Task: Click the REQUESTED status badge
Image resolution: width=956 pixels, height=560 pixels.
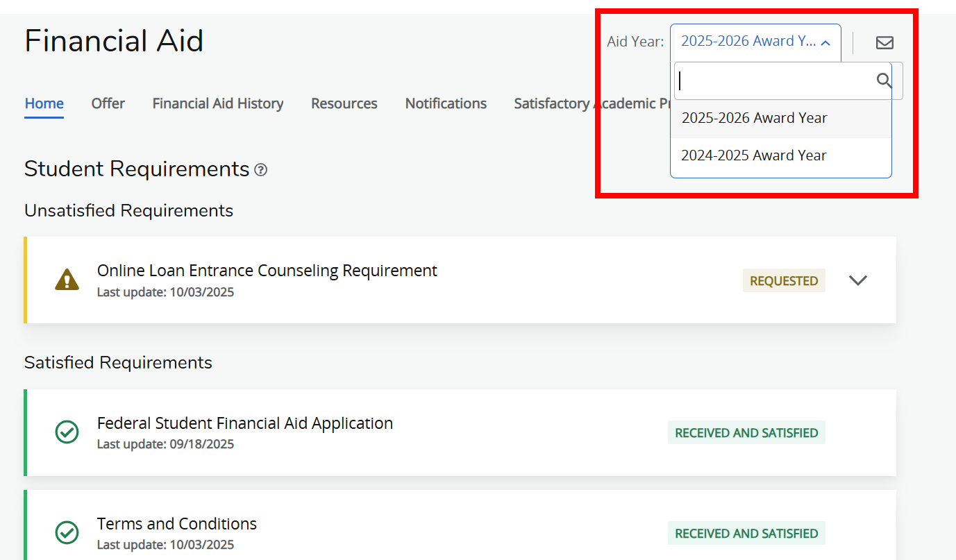Action: (784, 280)
